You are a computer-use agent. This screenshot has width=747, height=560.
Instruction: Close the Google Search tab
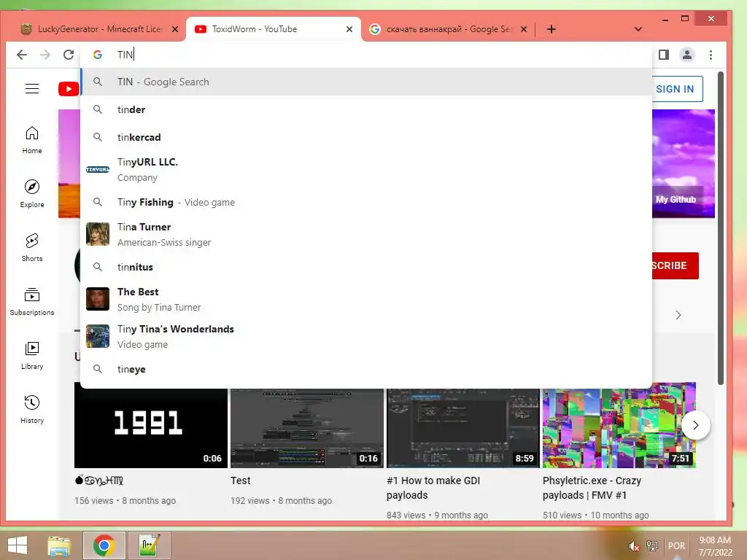524,29
